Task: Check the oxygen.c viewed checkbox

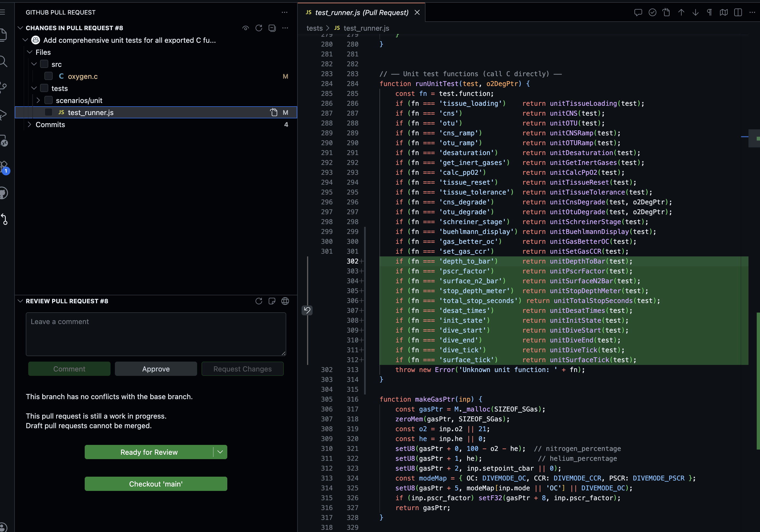Action: (48, 76)
